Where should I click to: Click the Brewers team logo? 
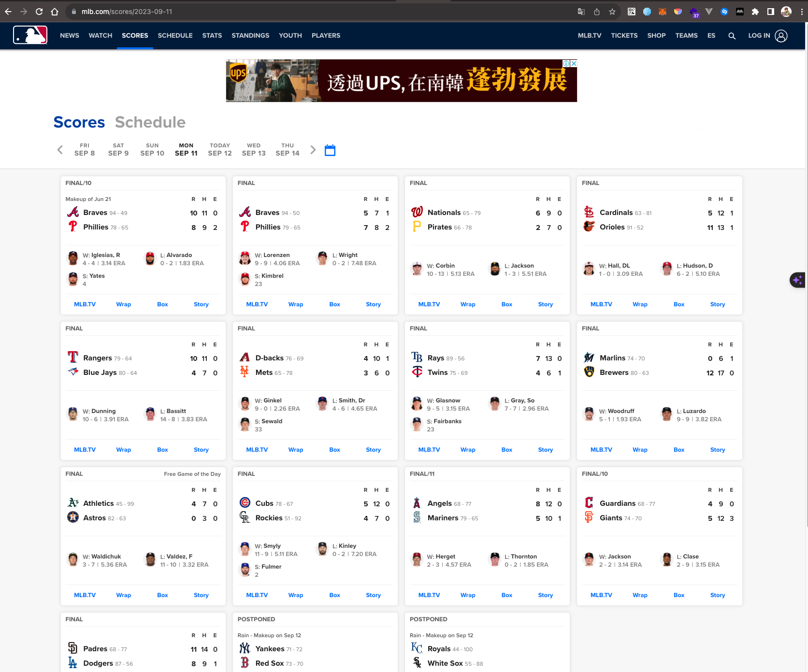click(589, 372)
